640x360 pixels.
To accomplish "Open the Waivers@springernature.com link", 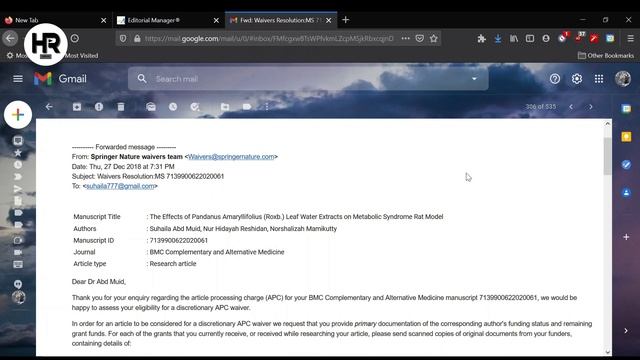I will pos(231,157).
